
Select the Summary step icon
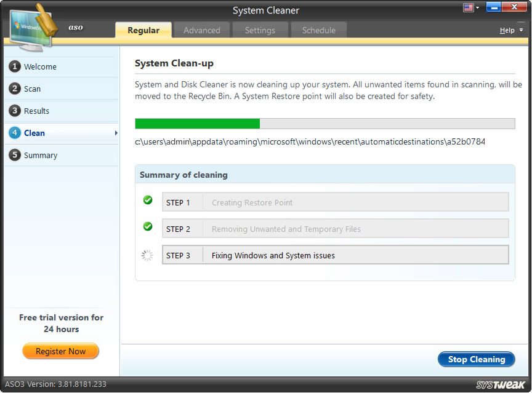click(x=15, y=155)
